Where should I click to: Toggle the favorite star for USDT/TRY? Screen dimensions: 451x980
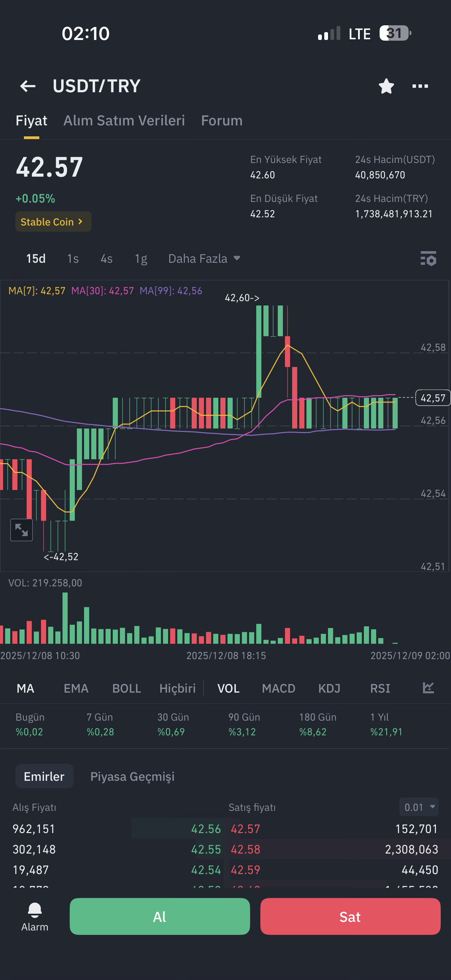pyautogui.click(x=386, y=86)
